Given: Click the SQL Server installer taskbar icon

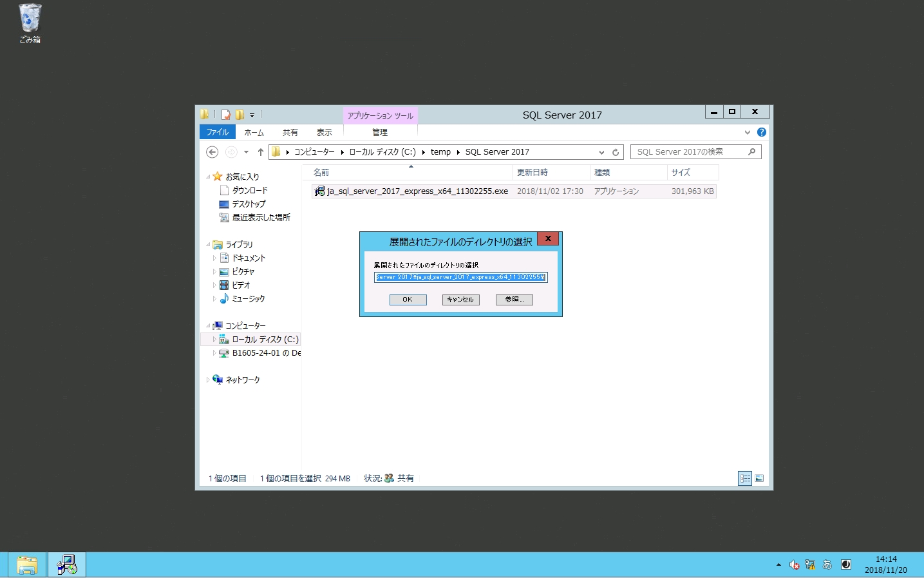Looking at the screenshot, I should pos(67,564).
